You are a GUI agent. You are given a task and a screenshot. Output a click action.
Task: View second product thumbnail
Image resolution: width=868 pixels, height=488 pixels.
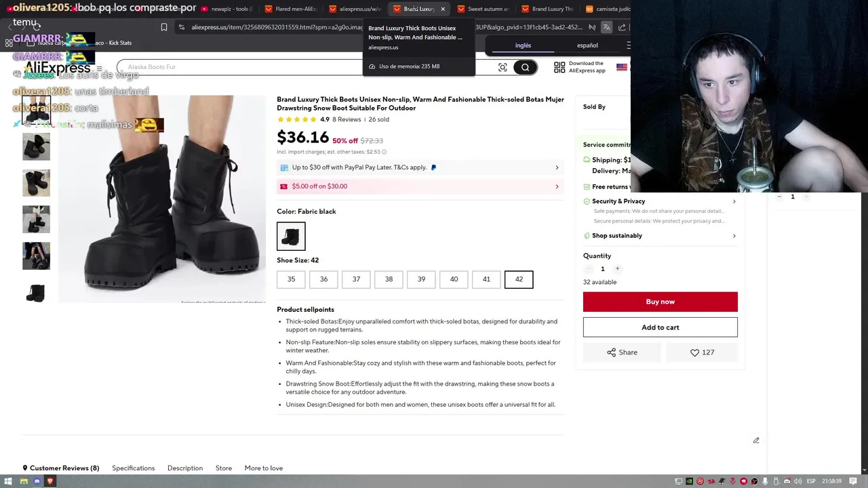(x=36, y=146)
